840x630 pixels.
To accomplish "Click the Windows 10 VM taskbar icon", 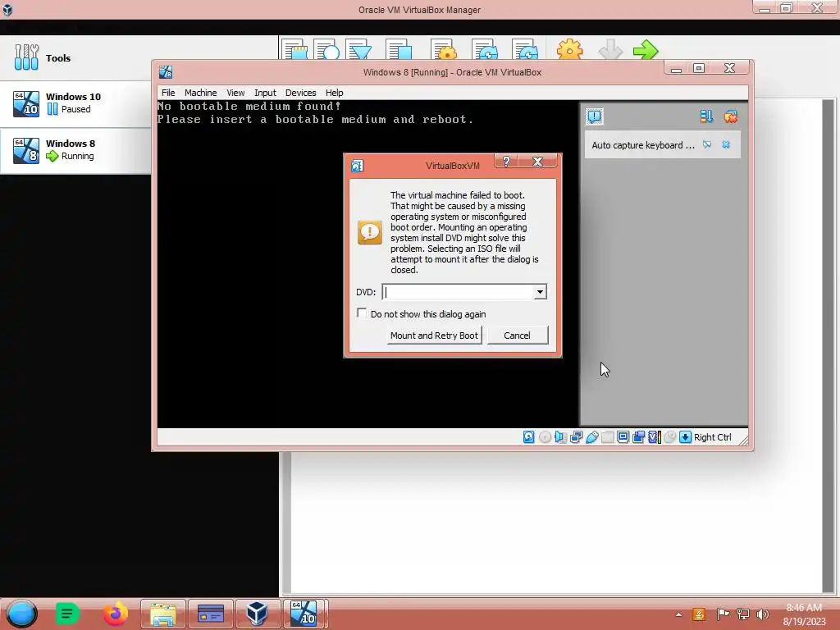I will pos(304,614).
